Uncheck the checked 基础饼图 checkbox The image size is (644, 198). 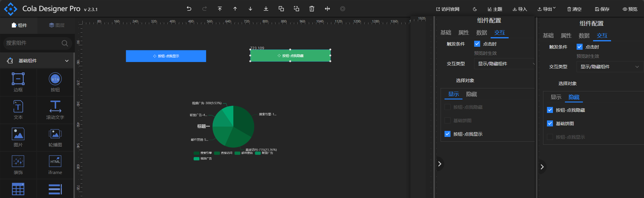[550, 123]
